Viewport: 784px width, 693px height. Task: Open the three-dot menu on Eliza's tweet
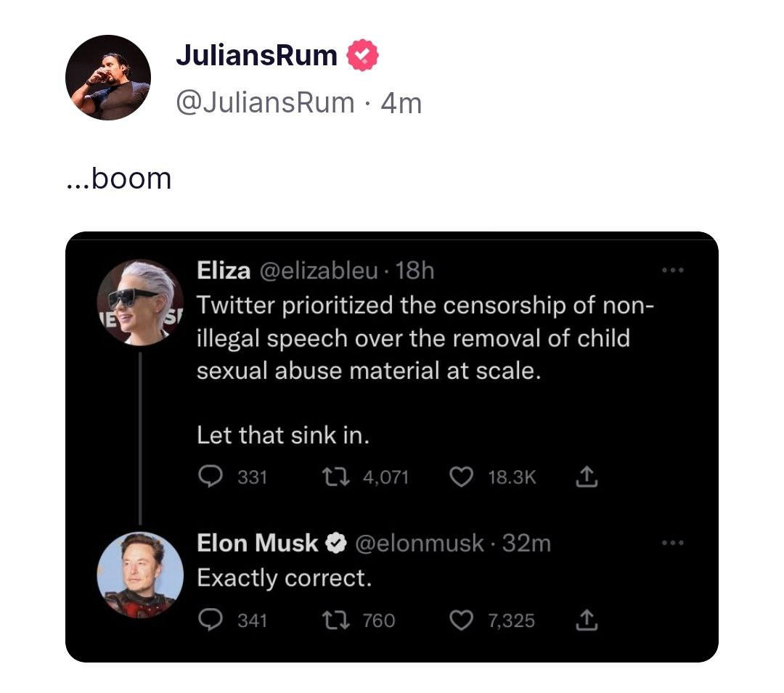tap(673, 272)
